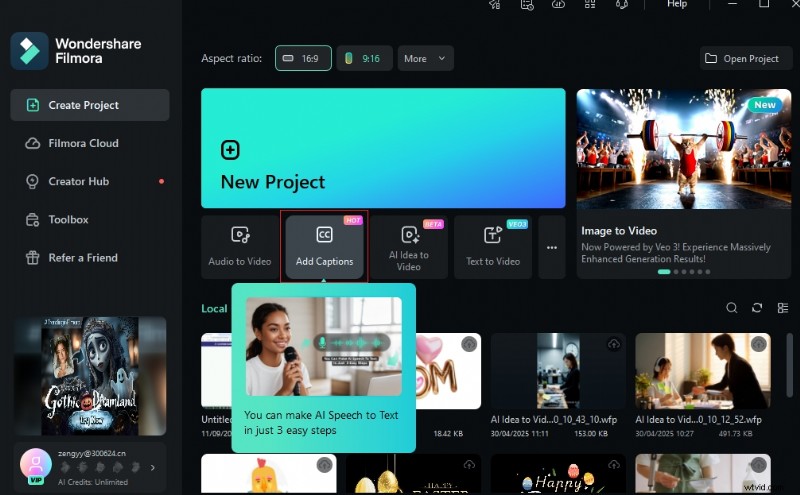
Task: Select the 9:16 aspect ratio
Action: 364,59
